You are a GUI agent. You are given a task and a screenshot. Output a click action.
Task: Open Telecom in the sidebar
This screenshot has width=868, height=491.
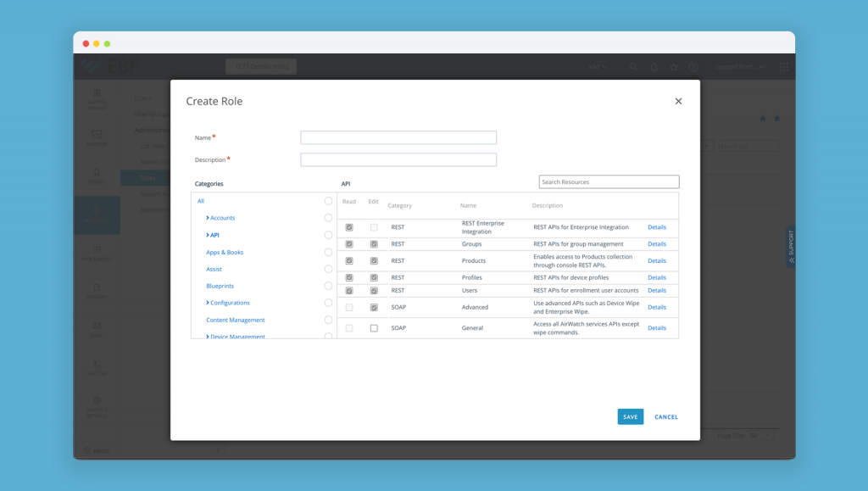pos(97,368)
